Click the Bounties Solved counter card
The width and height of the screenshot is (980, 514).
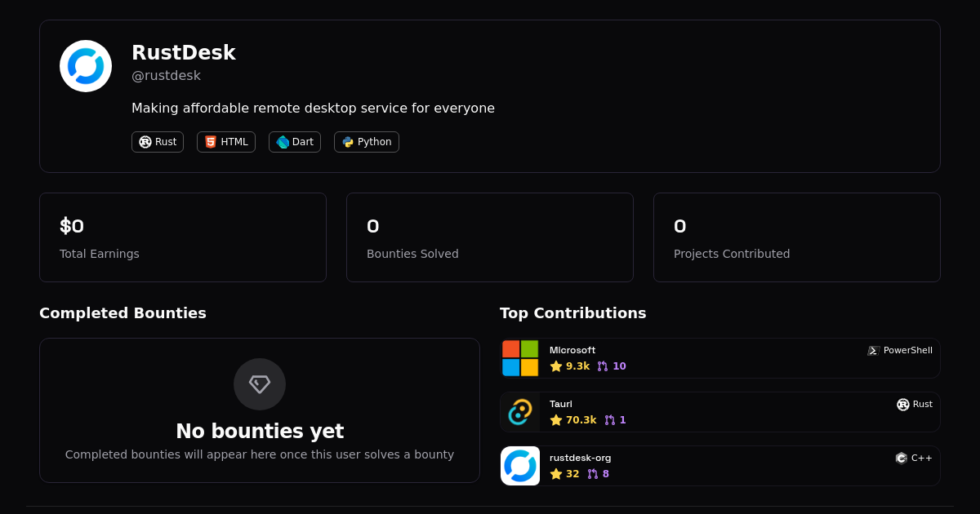[x=490, y=237]
